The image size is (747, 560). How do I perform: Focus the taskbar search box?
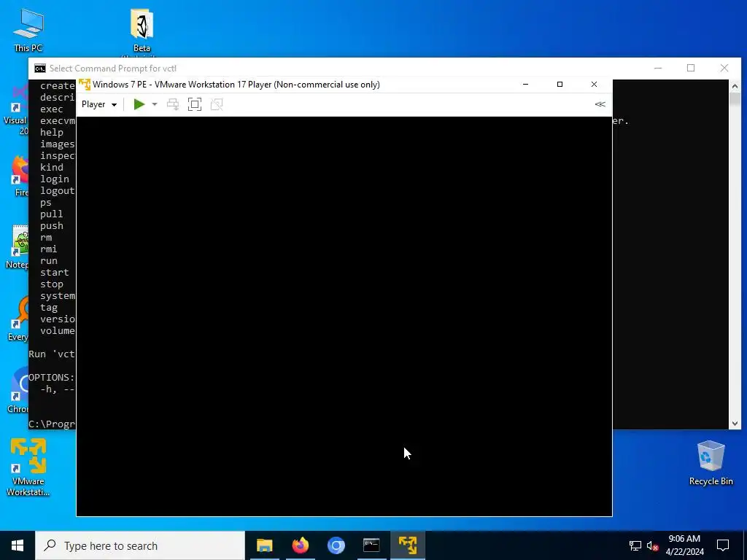click(140, 545)
